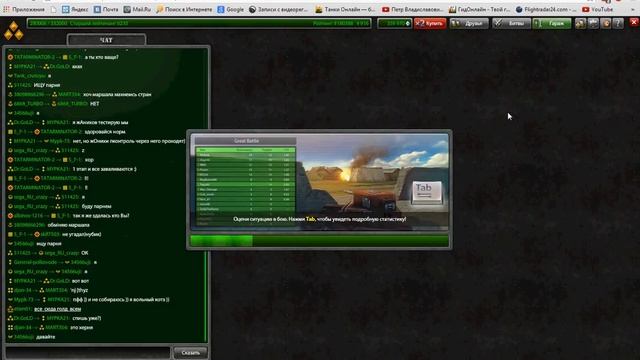
Task: Open the Приложения apps bookmark
Action: click(x=24, y=9)
